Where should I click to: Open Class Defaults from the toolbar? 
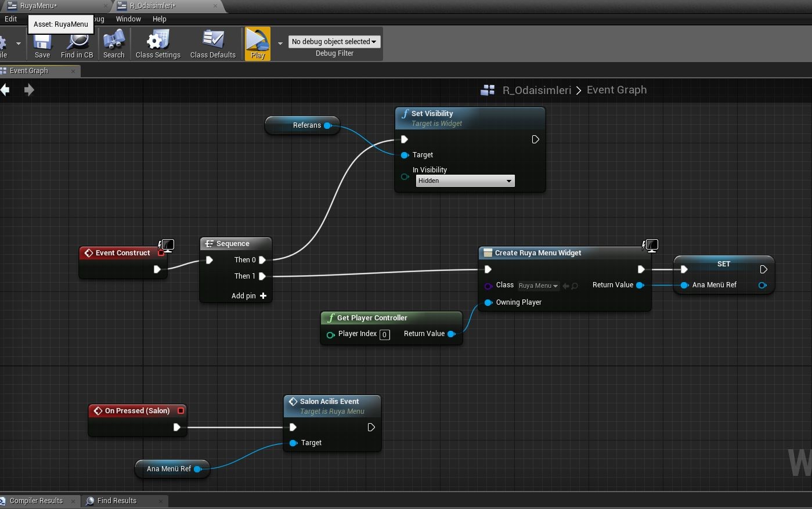[213, 44]
